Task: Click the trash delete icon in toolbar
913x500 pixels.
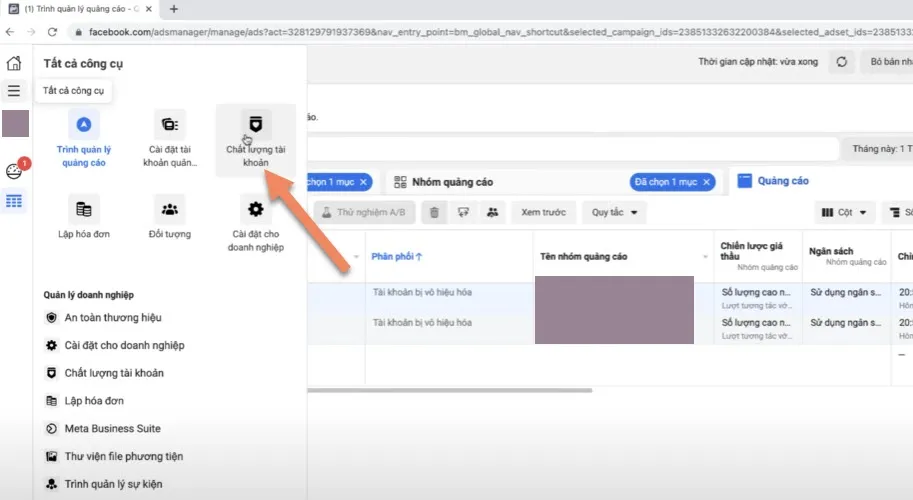Action: (x=434, y=212)
